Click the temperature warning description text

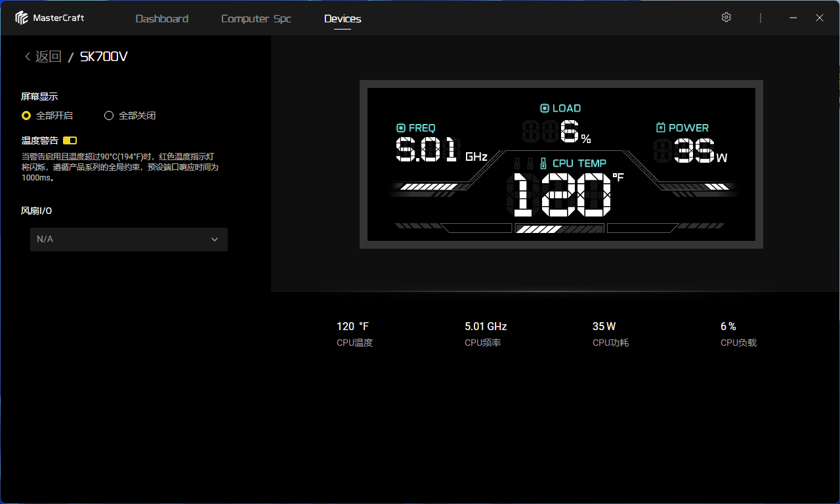coord(119,167)
